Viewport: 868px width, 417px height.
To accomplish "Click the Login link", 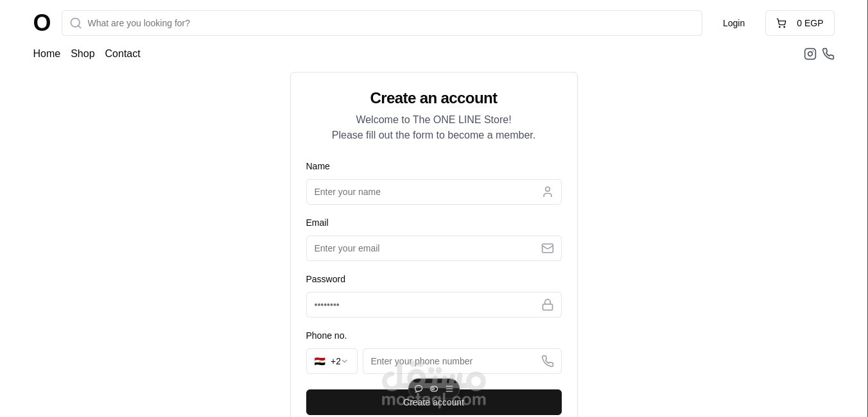I will coord(734,23).
